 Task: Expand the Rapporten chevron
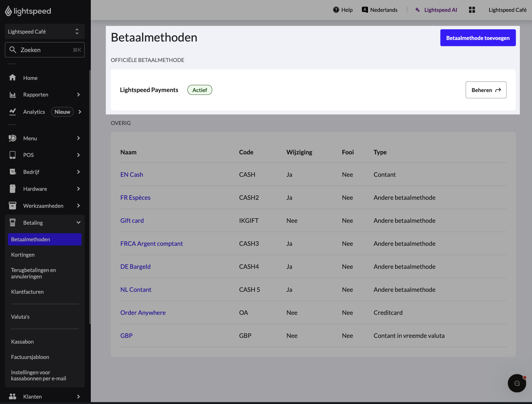click(78, 95)
